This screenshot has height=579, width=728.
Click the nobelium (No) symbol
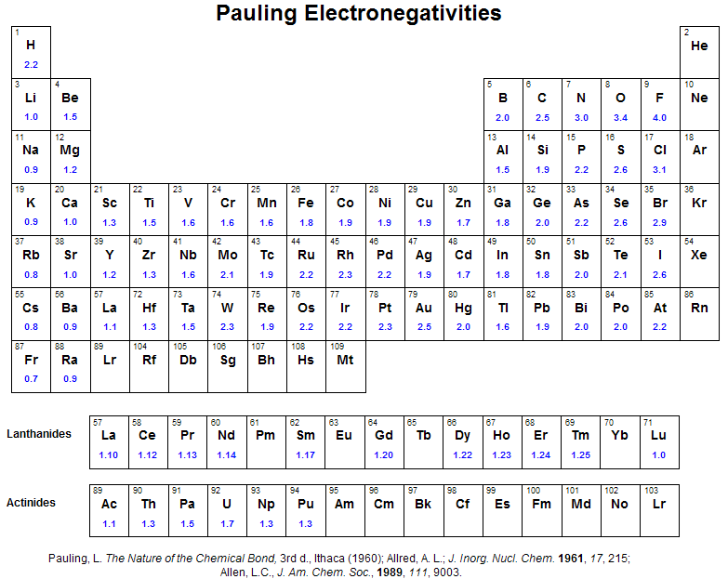click(x=620, y=504)
